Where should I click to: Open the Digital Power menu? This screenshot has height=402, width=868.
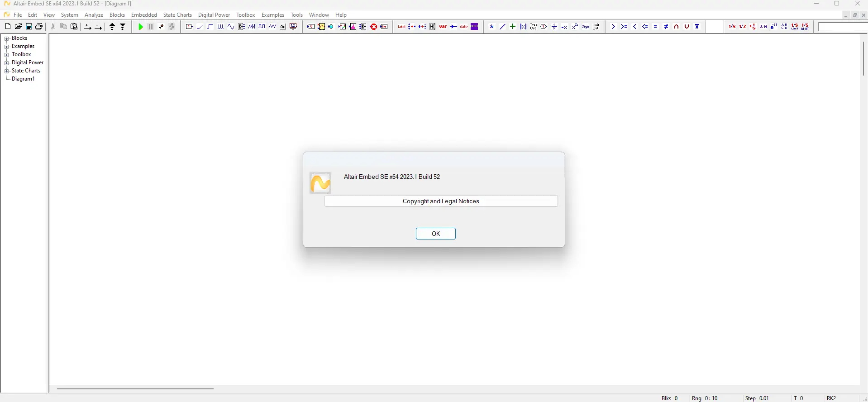click(214, 15)
